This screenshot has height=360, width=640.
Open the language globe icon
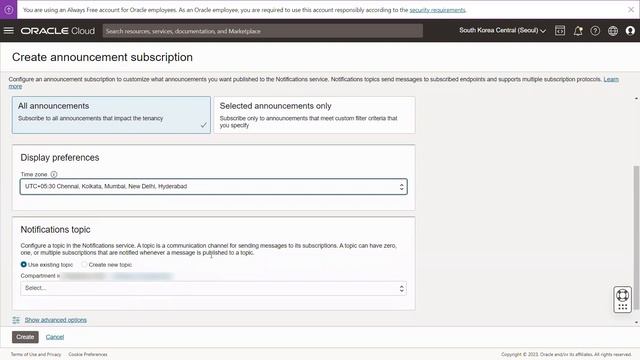coord(613,31)
